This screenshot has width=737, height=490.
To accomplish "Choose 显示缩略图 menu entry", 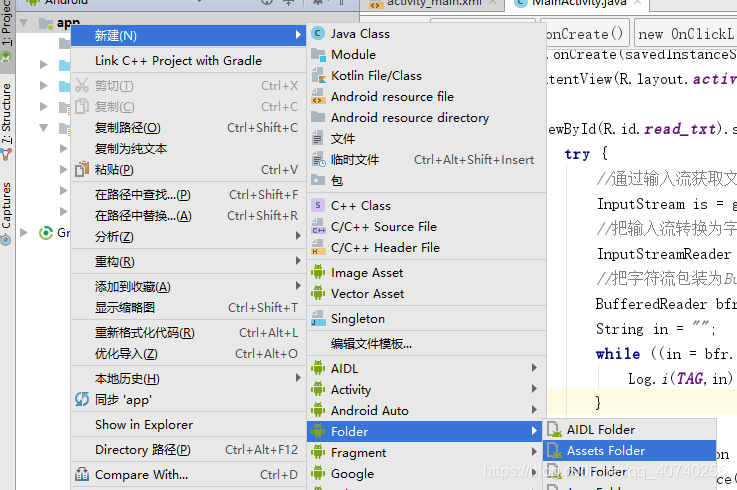I will (x=188, y=308).
